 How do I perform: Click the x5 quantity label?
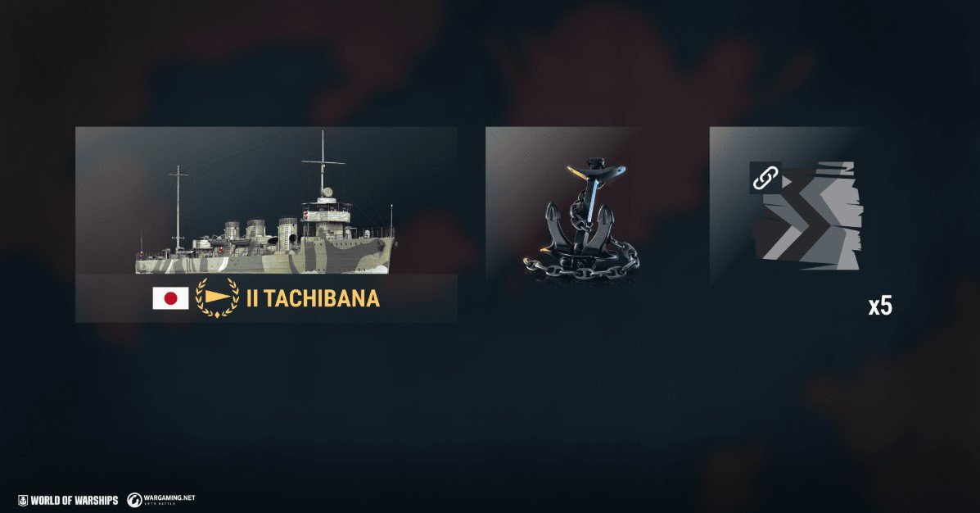(880, 306)
